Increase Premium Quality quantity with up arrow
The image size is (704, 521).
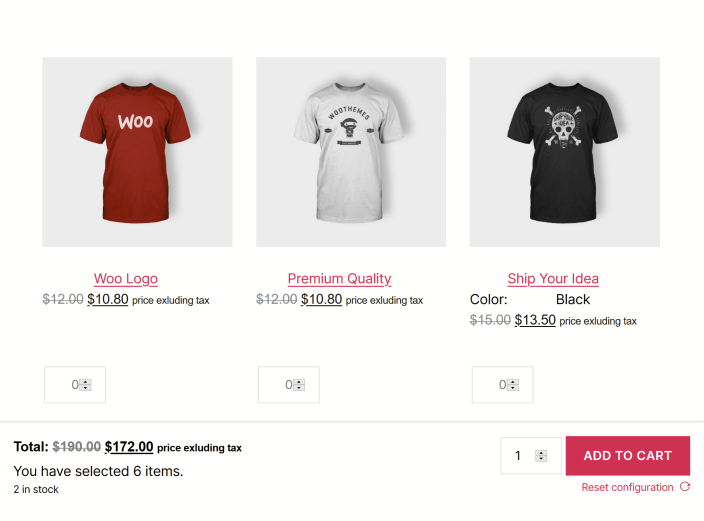coord(299,382)
